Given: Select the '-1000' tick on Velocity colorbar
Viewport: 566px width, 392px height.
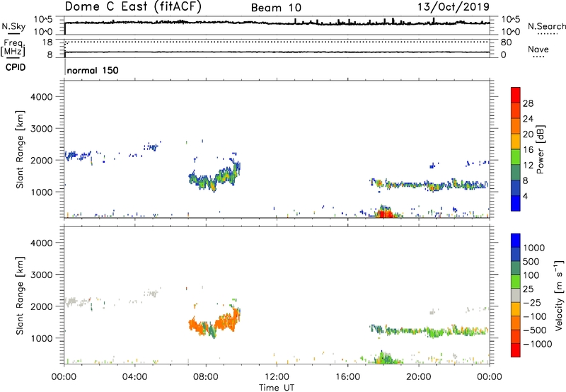Looking at the screenshot, I should [x=537, y=344].
